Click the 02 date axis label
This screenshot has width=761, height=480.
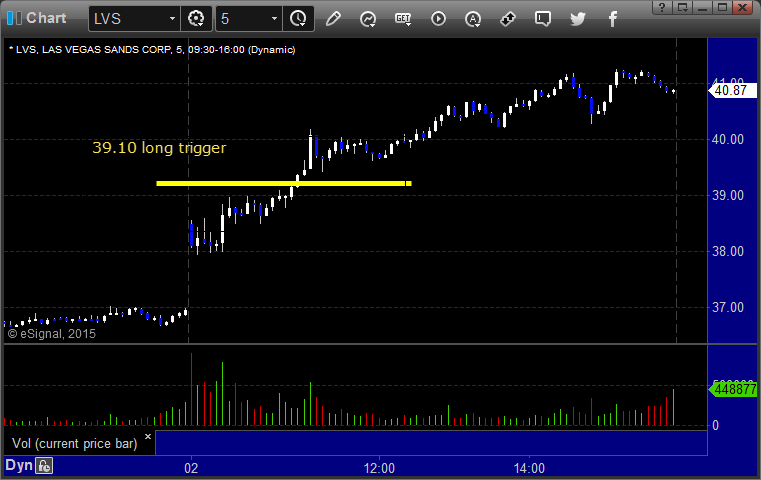[191, 468]
